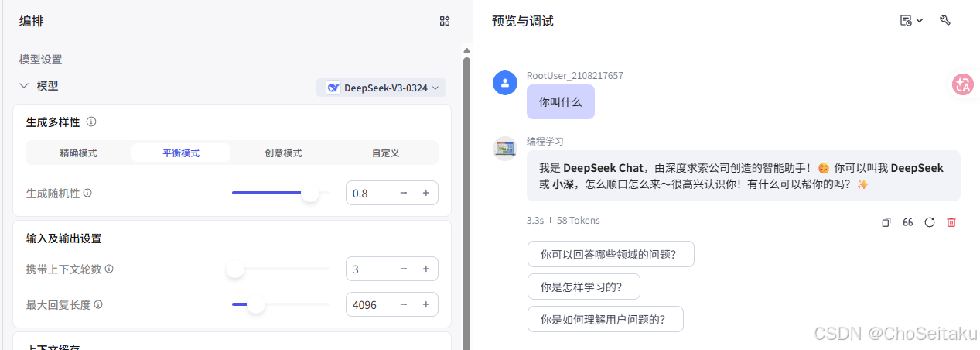Click the 预览与调试 panel title
Viewport: 980px width, 350px height.
click(x=522, y=21)
